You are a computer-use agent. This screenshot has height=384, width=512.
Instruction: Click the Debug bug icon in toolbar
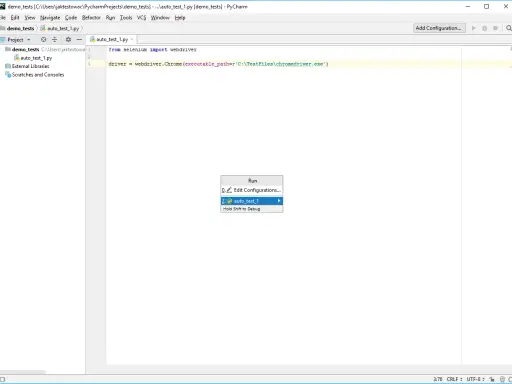[x=484, y=28]
